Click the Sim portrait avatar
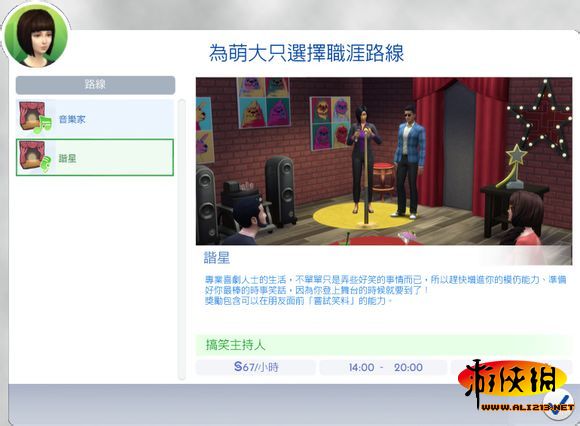The width and height of the screenshot is (580, 426). point(36,36)
